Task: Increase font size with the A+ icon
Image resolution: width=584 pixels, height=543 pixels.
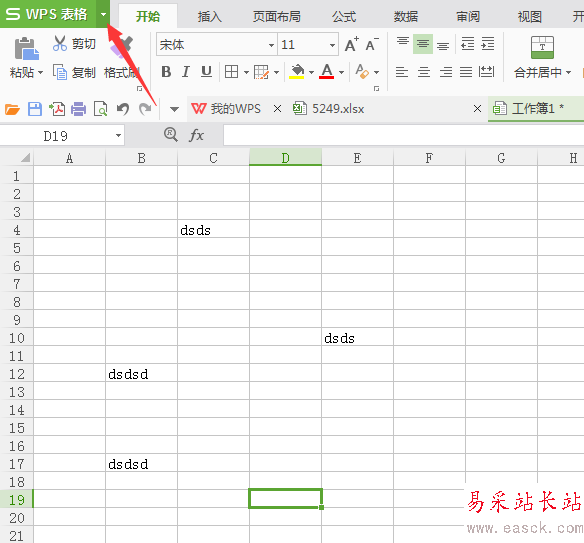Action: pyautogui.click(x=352, y=44)
